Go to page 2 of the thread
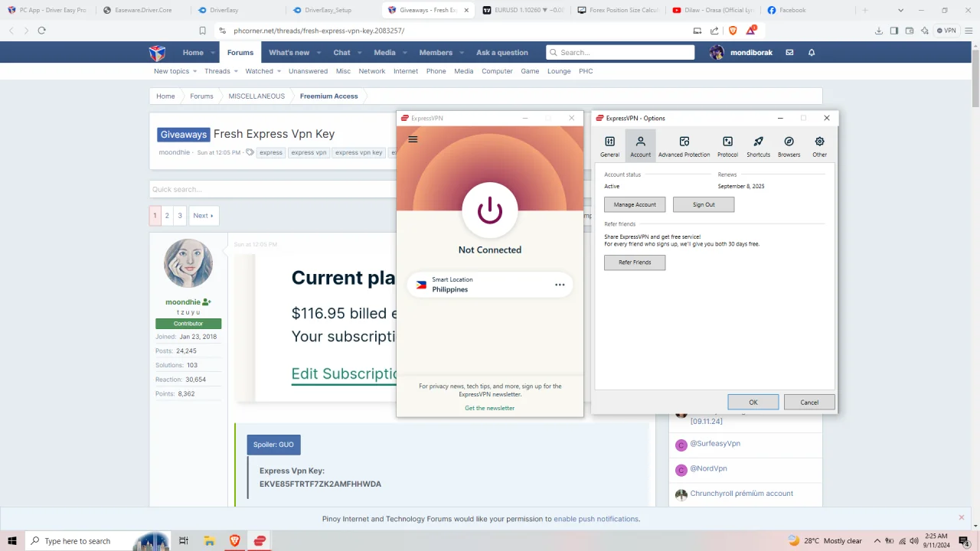The height and width of the screenshot is (551, 980). [x=167, y=216]
